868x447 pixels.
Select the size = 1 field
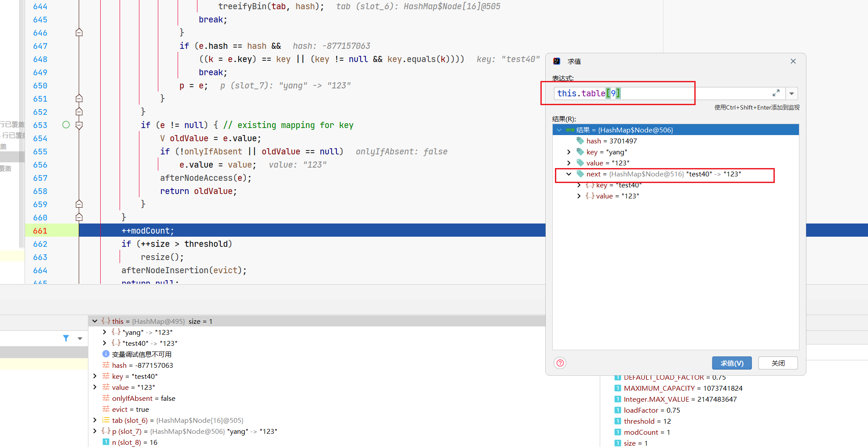tap(635, 443)
